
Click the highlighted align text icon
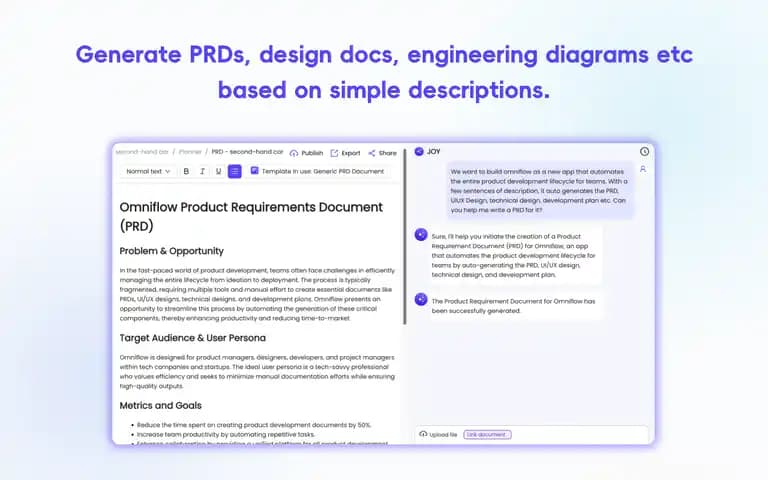pos(235,171)
